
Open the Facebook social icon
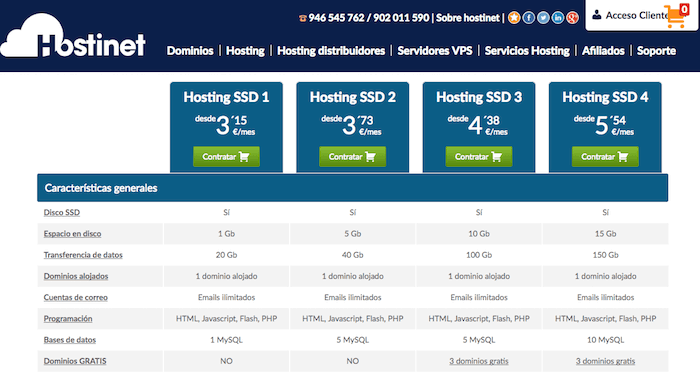[529, 18]
